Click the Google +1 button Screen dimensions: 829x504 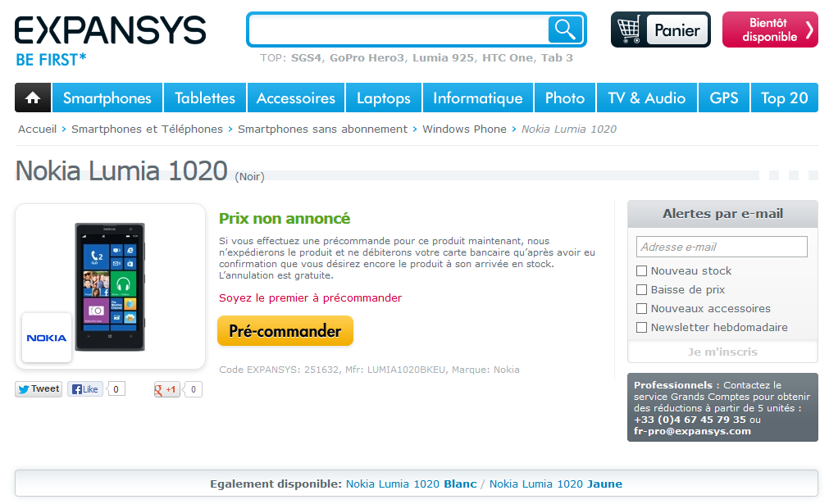coord(166,389)
